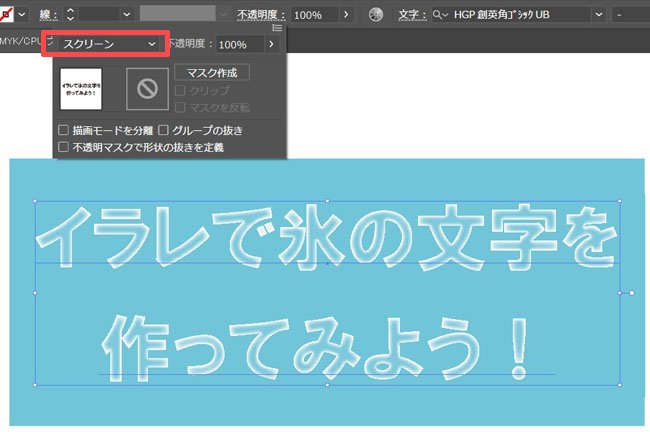650x432 pixels.
Task: Enable グループの抜き checkbox
Action: tap(163, 130)
